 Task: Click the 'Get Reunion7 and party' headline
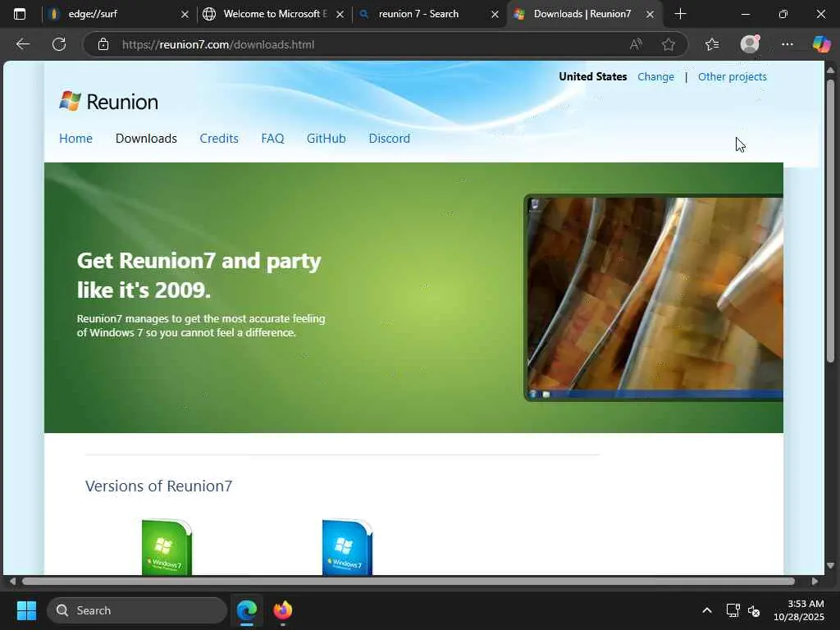point(199,276)
